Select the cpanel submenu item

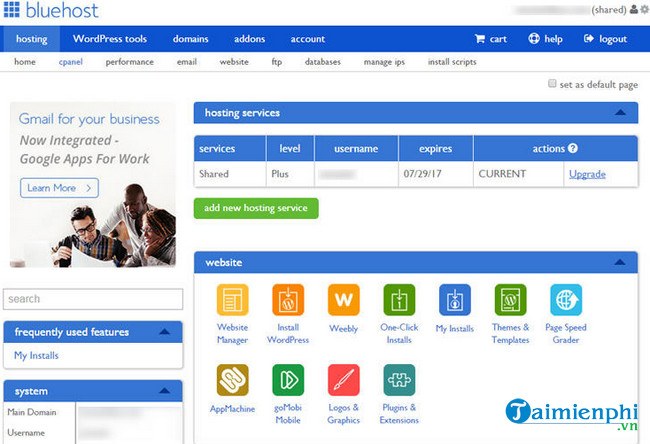pos(70,62)
